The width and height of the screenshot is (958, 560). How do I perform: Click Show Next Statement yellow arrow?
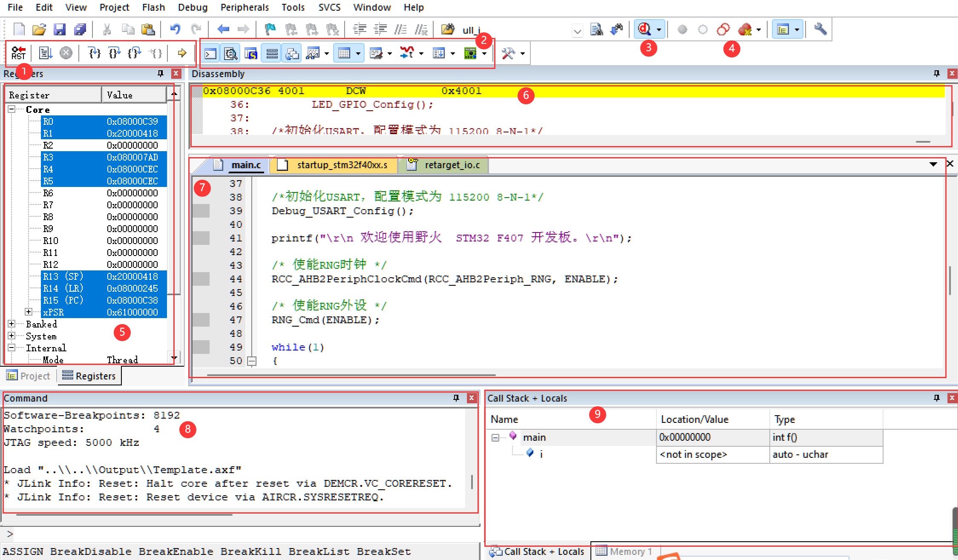coord(182,53)
